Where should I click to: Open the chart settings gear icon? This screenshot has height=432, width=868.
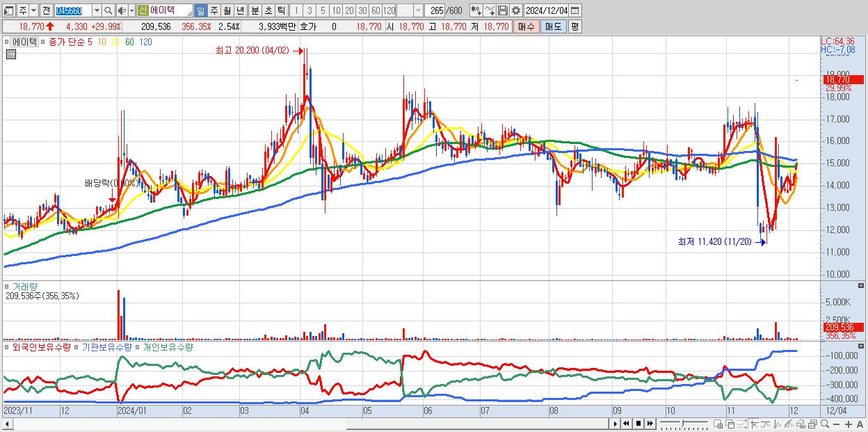coord(516,10)
